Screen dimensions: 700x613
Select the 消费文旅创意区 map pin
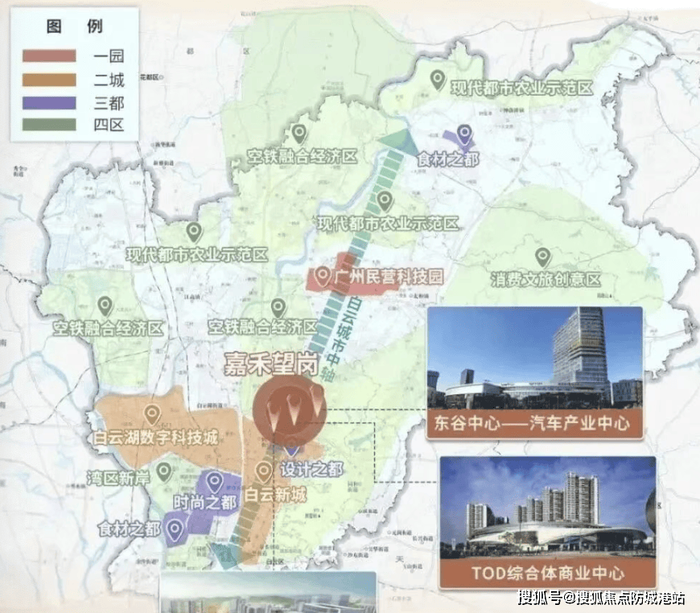pos(543,257)
